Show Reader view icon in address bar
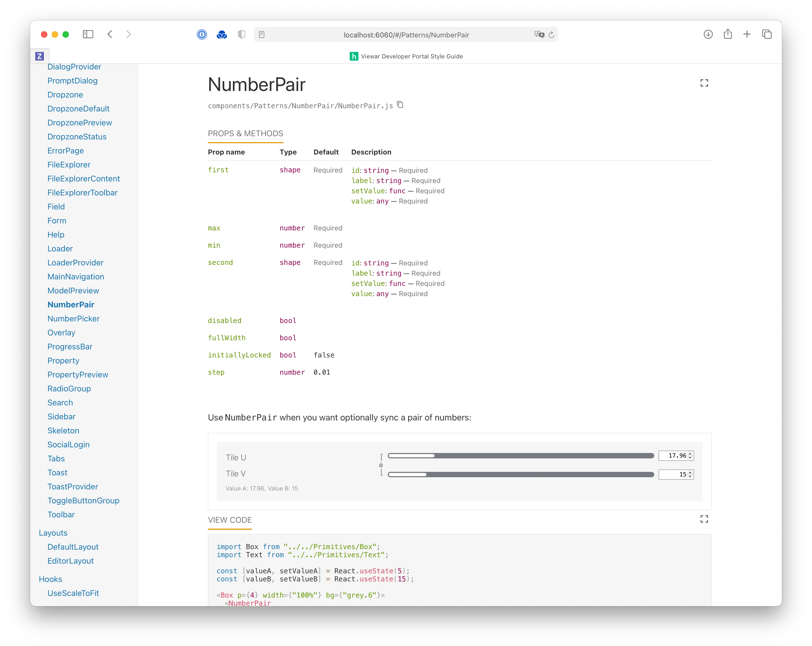The height and width of the screenshot is (646, 812). (x=262, y=35)
